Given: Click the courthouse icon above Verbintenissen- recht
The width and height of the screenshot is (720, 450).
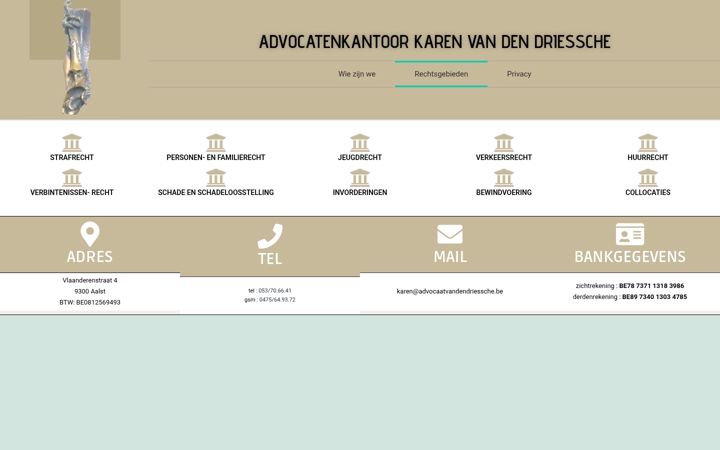Looking at the screenshot, I should pyautogui.click(x=72, y=178).
